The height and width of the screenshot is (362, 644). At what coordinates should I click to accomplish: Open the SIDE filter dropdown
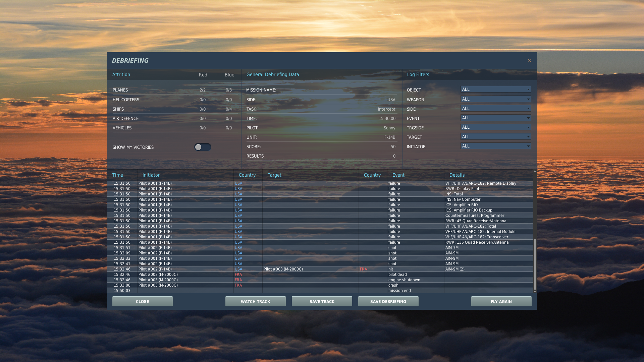point(496,109)
